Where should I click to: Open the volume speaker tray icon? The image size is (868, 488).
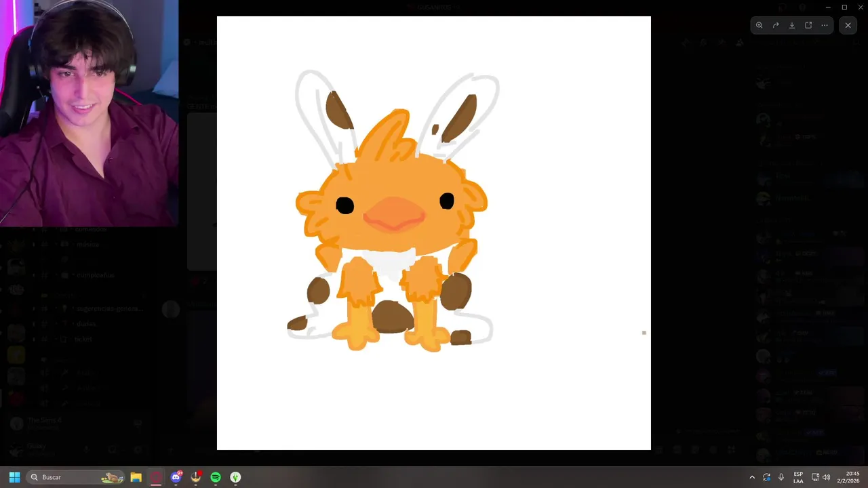[826, 477]
